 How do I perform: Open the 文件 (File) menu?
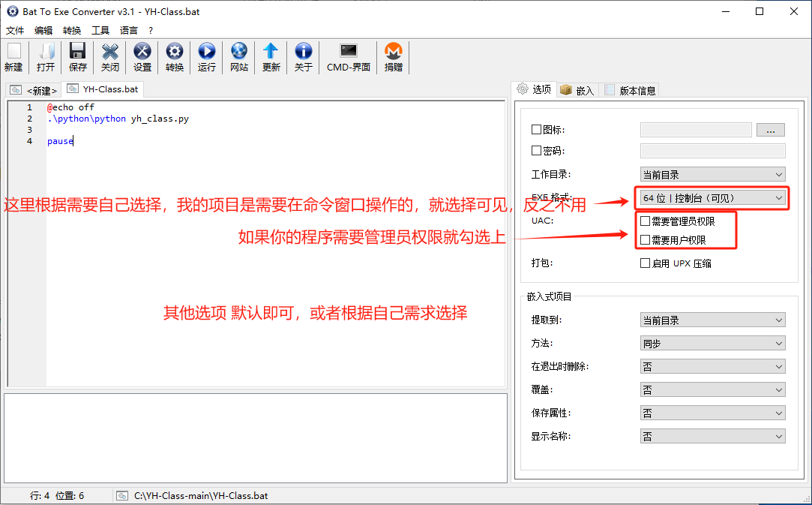click(x=15, y=31)
